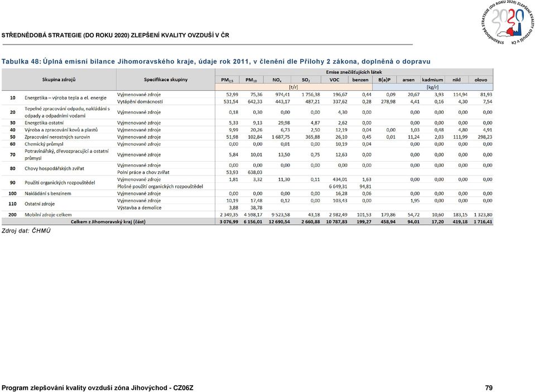The height and width of the screenshot is (392, 535).
Task: Click the B(a)P value '278,98'
Action: coord(388,101)
